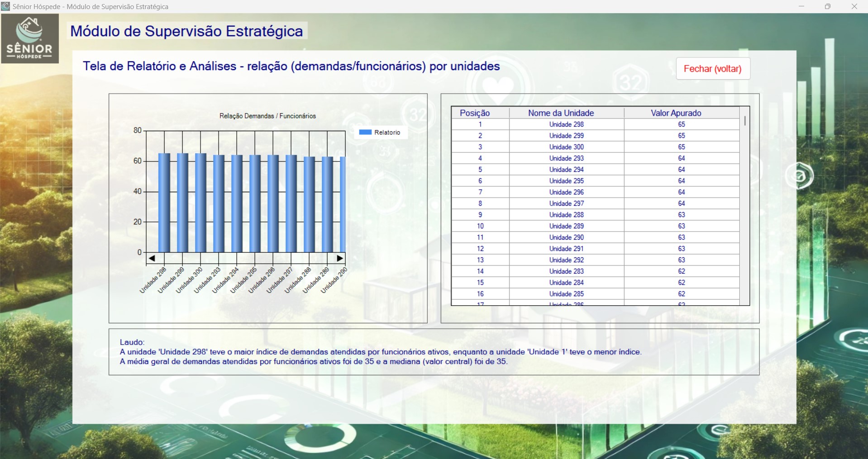The image size is (868, 459).
Task: Click the blue Relatorio legend swatch
Action: point(365,132)
